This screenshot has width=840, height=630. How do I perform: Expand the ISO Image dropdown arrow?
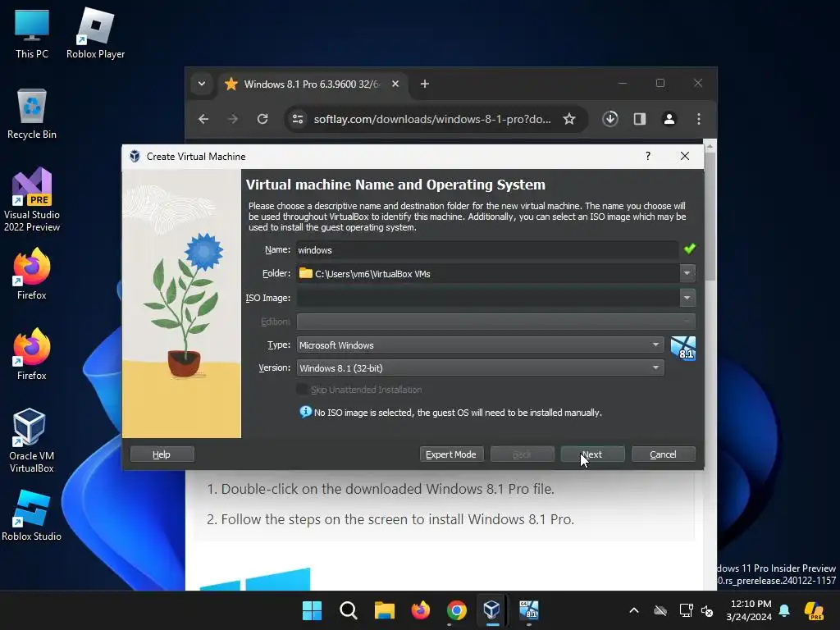tap(687, 297)
